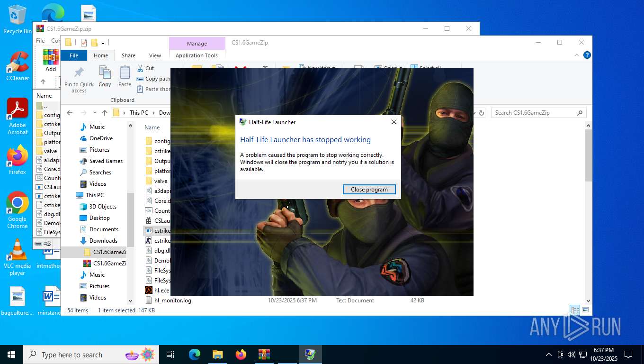Click taskbar search box

pos(91,355)
